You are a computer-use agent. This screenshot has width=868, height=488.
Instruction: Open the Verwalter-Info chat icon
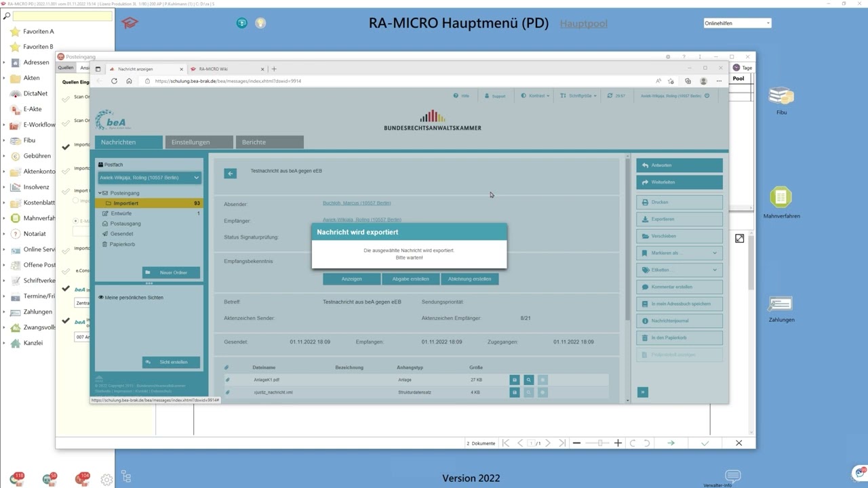click(732, 475)
